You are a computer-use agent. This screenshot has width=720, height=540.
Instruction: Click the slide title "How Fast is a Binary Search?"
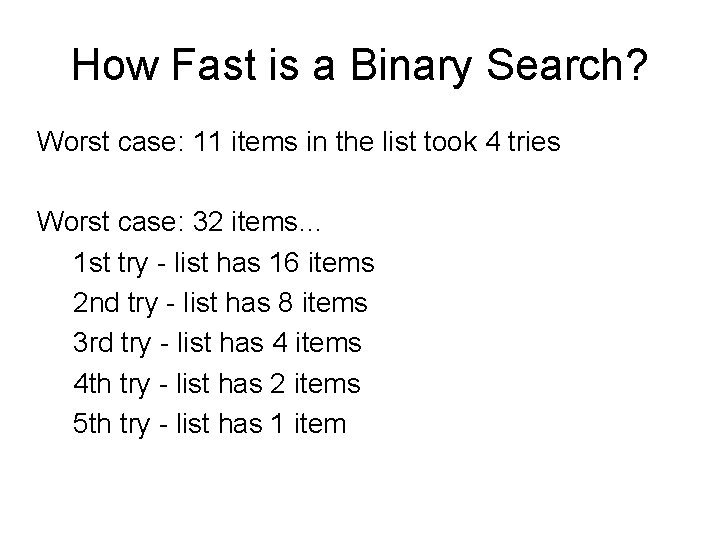click(360, 67)
